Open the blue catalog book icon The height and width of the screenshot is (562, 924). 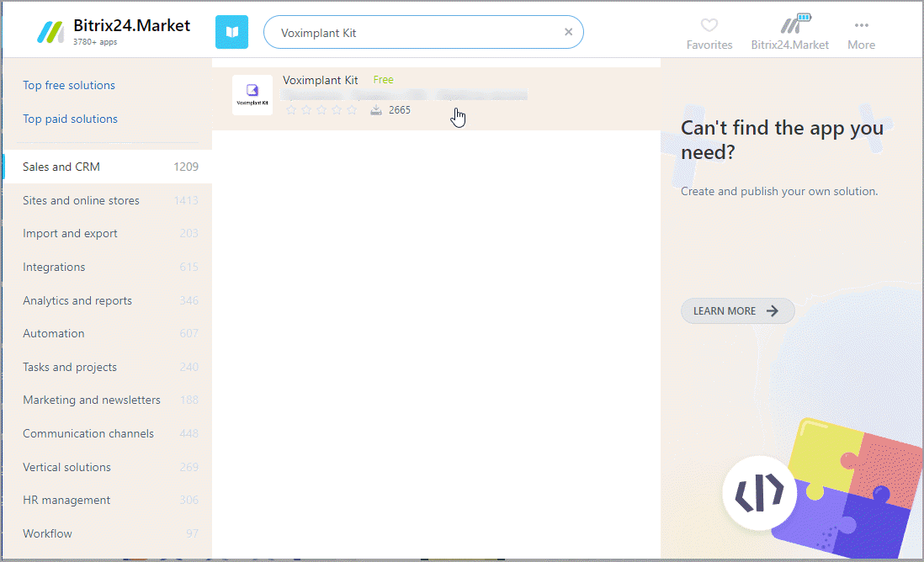pos(231,32)
